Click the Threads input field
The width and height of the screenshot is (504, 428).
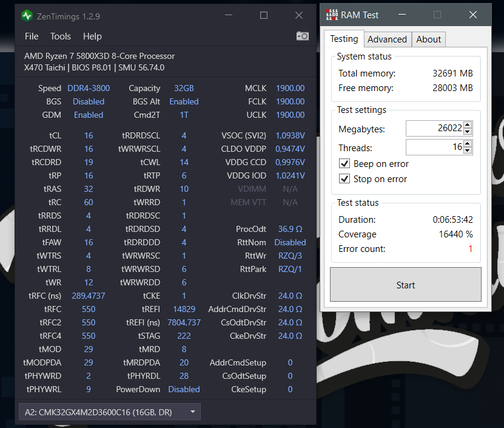(434, 147)
